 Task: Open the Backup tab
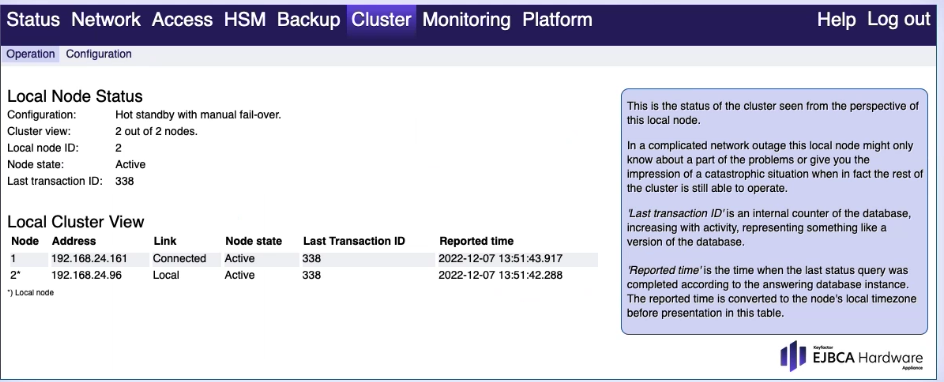(308, 20)
